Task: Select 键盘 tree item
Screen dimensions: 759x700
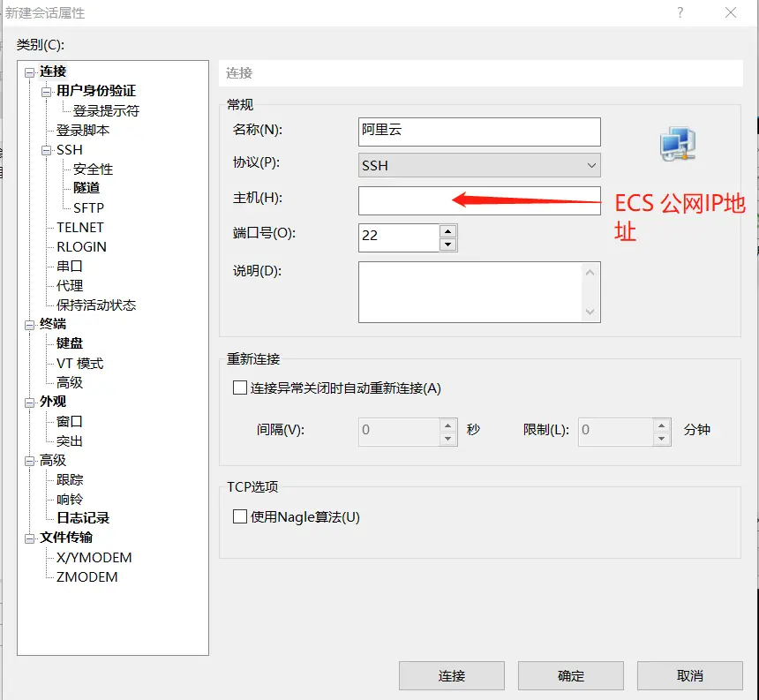Action: (x=69, y=343)
